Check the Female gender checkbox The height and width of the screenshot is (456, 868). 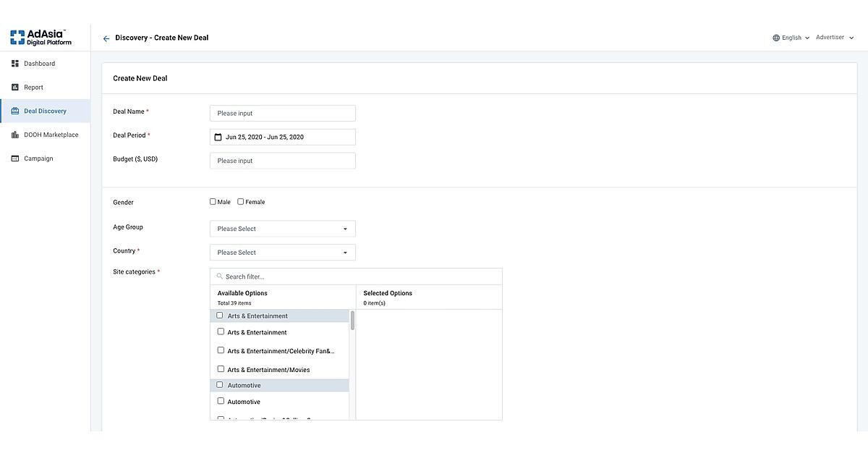tap(241, 202)
